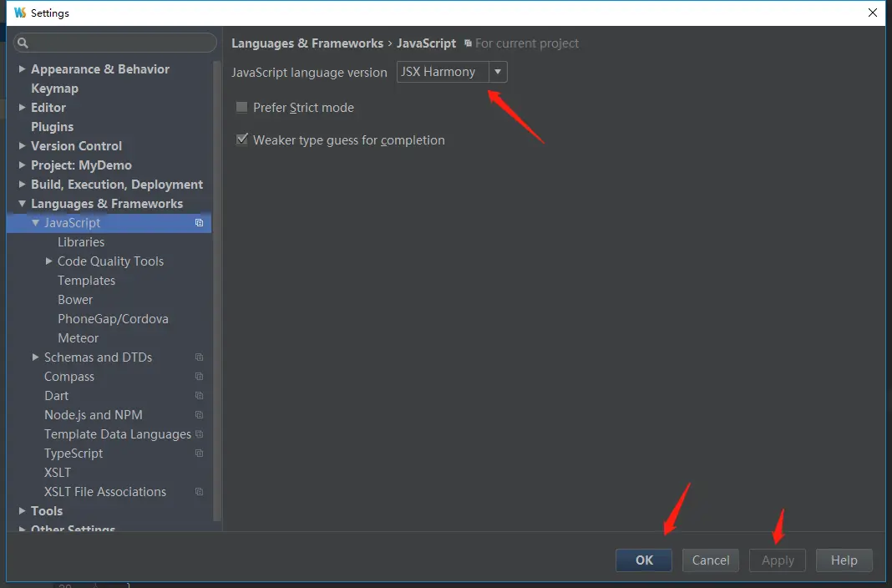The width and height of the screenshot is (892, 588).
Task: Uncheck Weaker type guess for completion
Action: 241,139
